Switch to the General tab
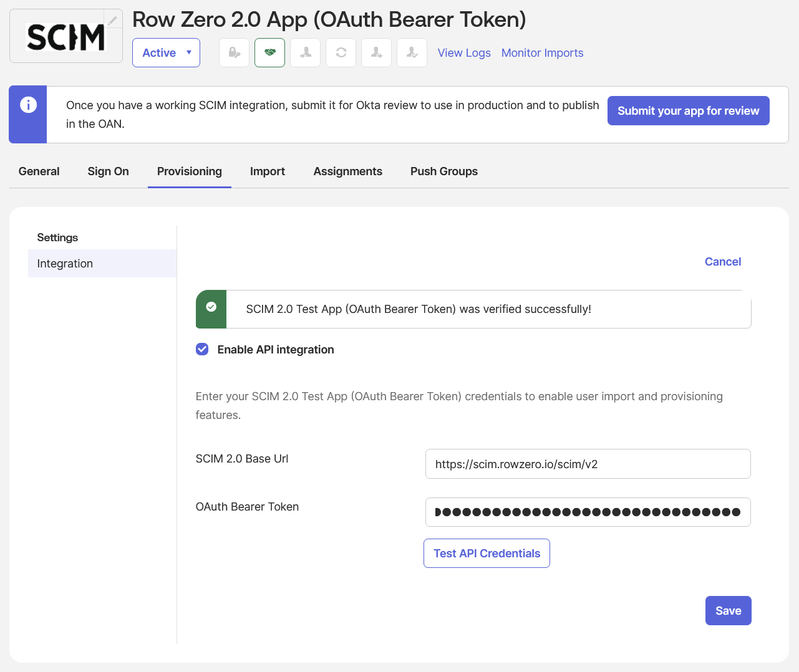The height and width of the screenshot is (672, 799). tap(39, 171)
